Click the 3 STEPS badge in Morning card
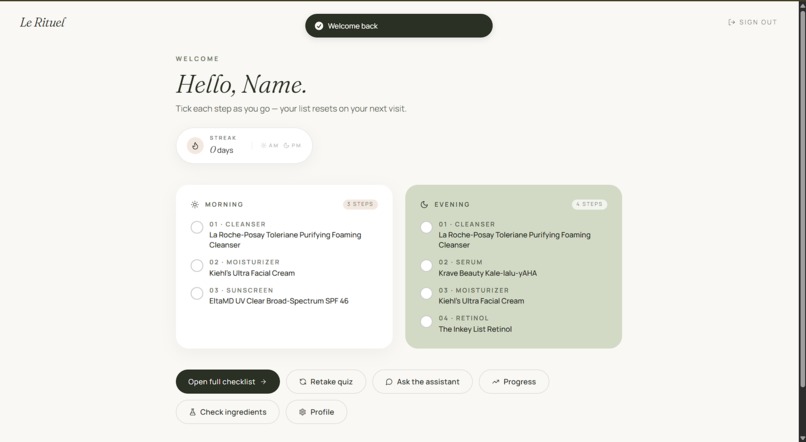The height and width of the screenshot is (442, 806). [x=360, y=205]
